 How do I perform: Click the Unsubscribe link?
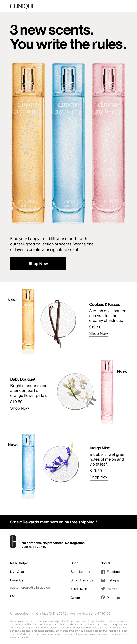19,614
